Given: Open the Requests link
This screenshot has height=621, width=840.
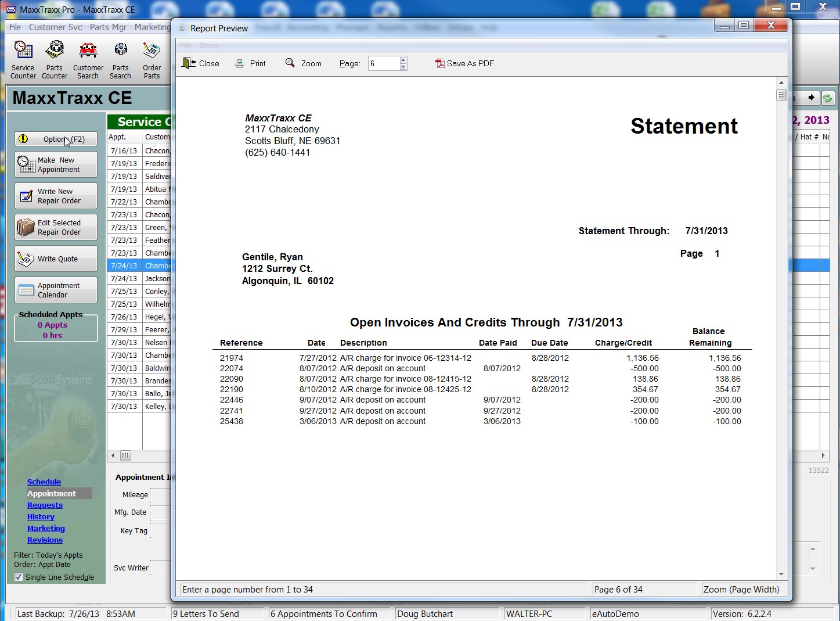Looking at the screenshot, I should 45,505.
